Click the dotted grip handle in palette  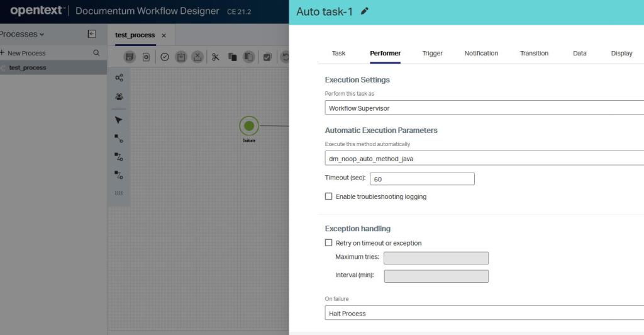point(119,193)
